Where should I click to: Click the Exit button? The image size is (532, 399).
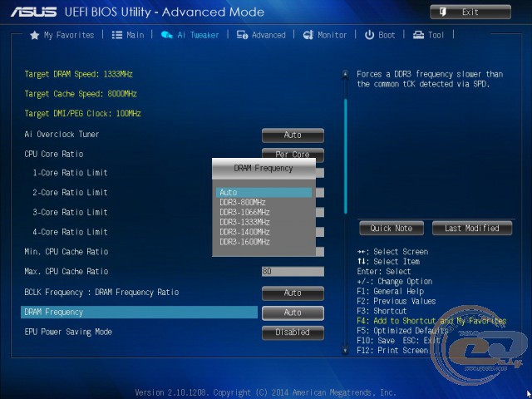tap(470, 12)
